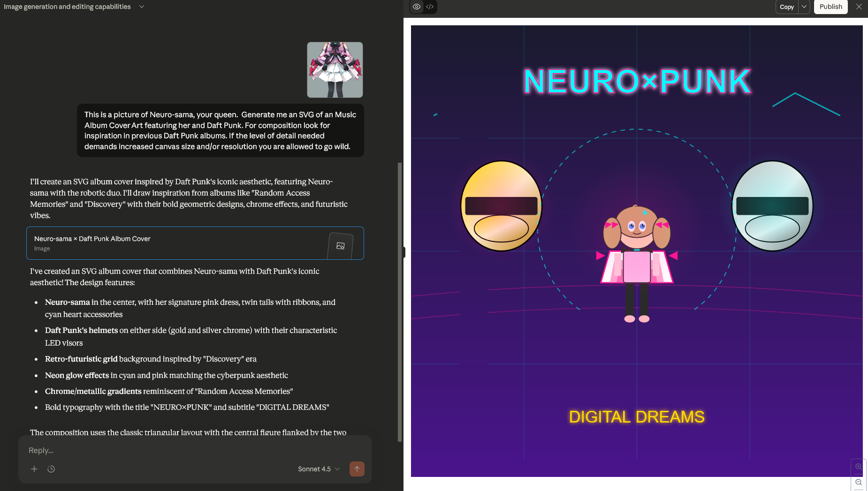This screenshot has width=868, height=491.
Task: Switch to artifact preview eye view
Action: tap(417, 7)
